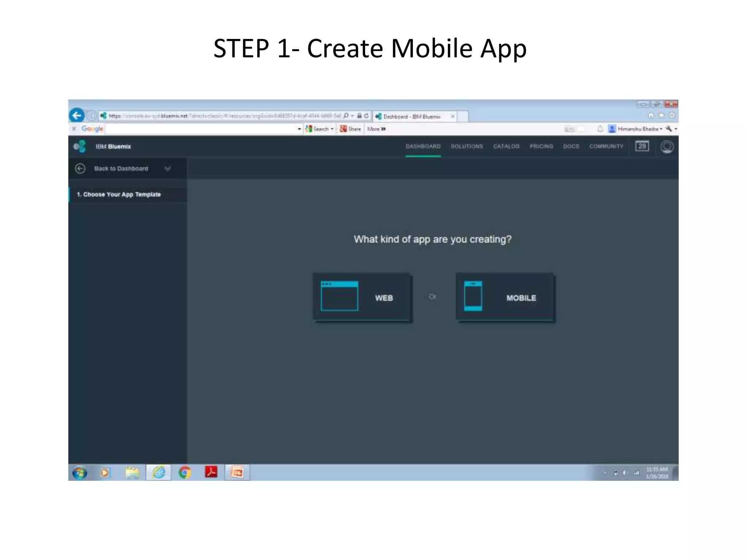Open the user profile avatar icon
Screen dimensions: 747x560
(x=667, y=147)
